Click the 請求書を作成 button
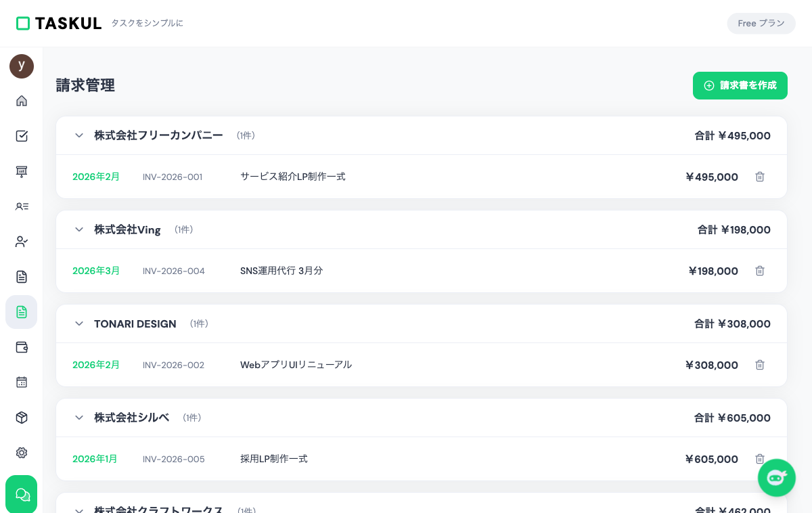Viewport: 812px width, 513px height. (x=740, y=85)
